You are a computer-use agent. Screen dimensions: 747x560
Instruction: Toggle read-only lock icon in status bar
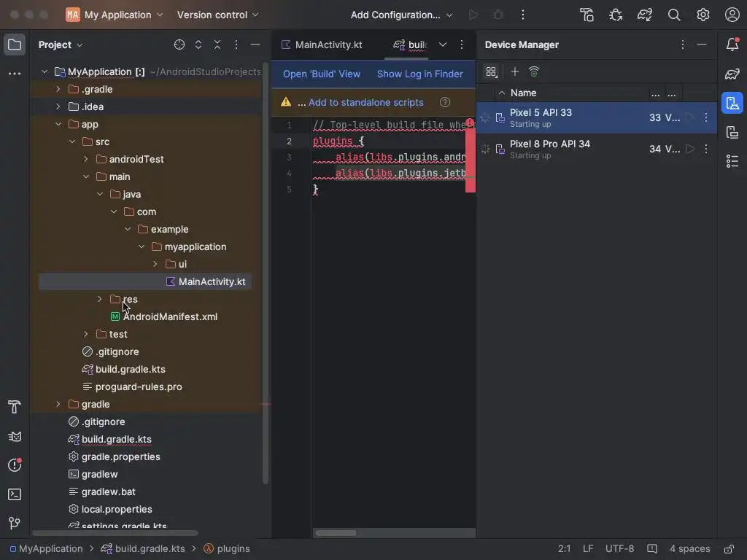click(729, 548)
